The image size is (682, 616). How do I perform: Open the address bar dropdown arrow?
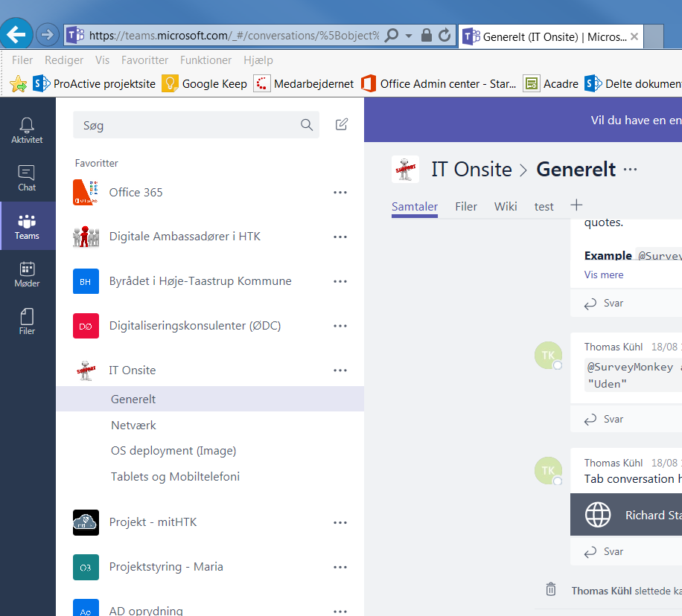(x=409, y=36)
